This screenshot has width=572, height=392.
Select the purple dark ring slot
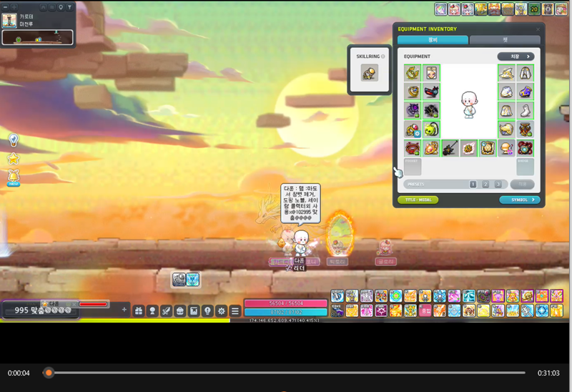pos(413,110)
